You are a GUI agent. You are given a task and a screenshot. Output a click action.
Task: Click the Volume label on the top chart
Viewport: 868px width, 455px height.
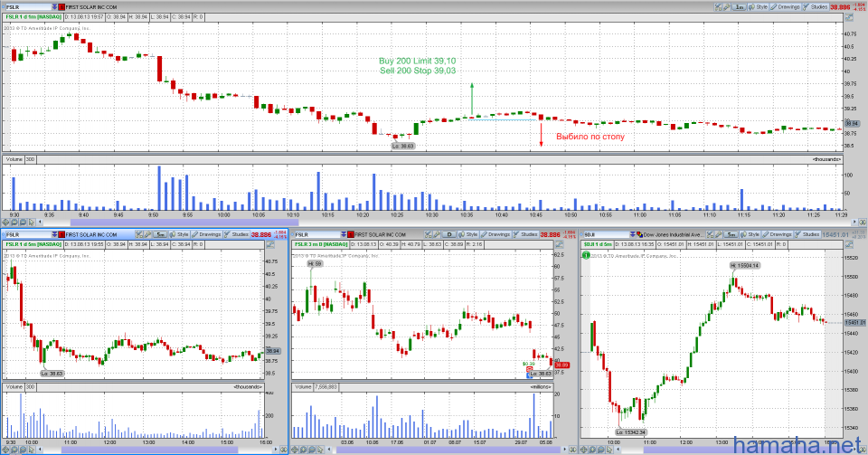tap(14, 159)
